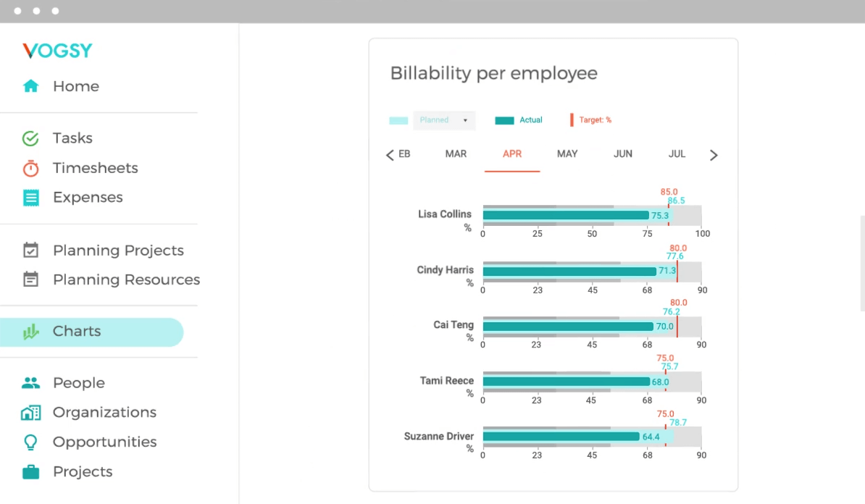The width and height of the screenshot is (865, 504).
Task: Select the Tasks checkmark icon
Action: click(30, 138)
